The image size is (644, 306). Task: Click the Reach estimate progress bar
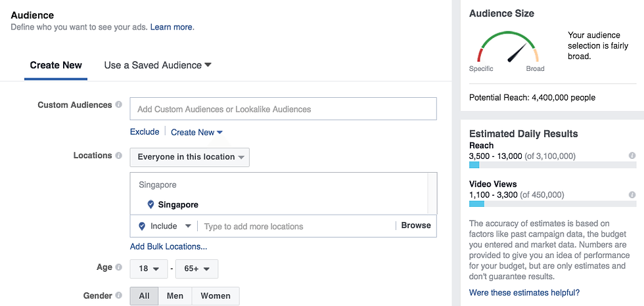(548, 165)
